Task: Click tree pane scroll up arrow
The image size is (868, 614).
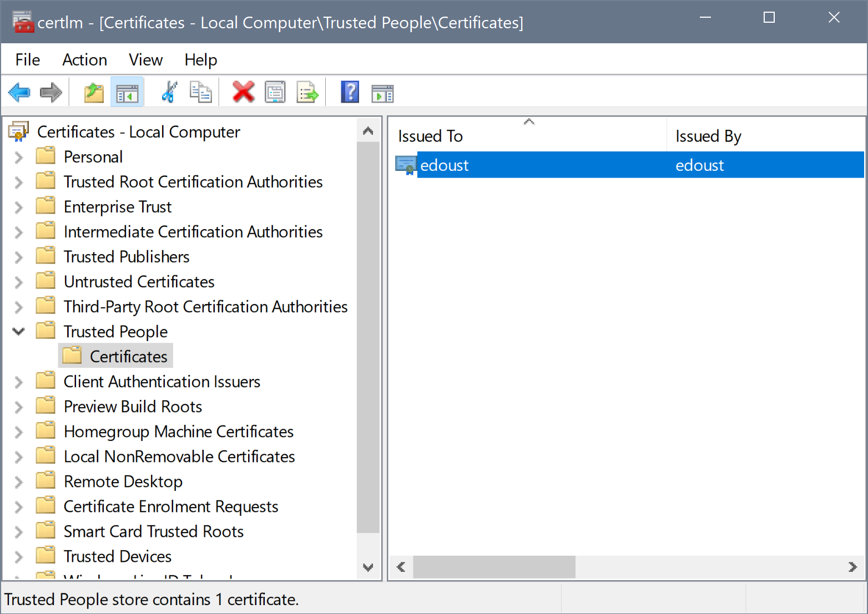Action: 368,131
